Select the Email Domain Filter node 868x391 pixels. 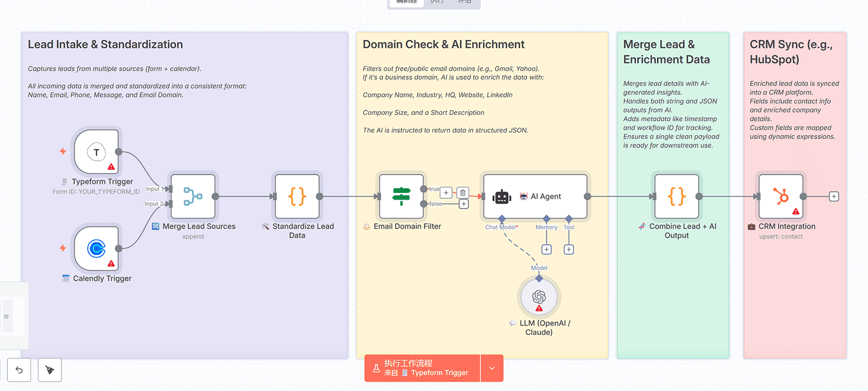coord(401,197)
